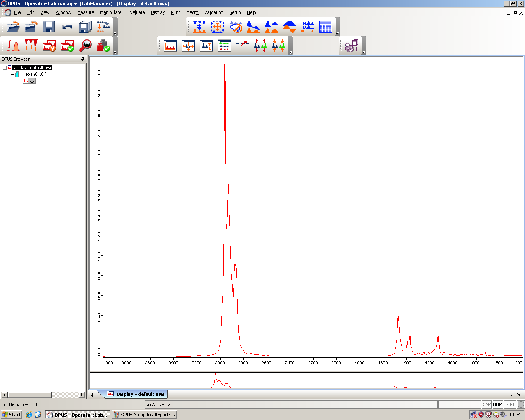The width and height of the screenshot is (525, 420).
Task: Toggle the AB absorbance data block button
Action: [x=29, y=81]
